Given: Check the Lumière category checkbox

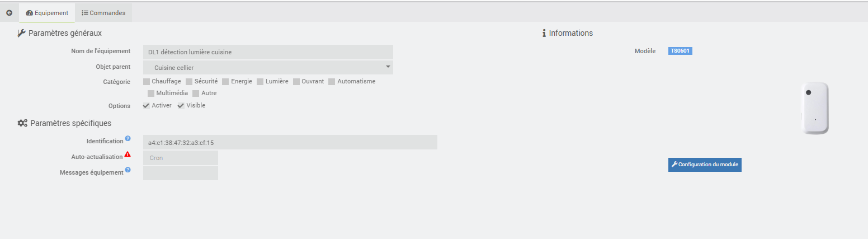Looking at the screenshot, I should coord(260,82).
